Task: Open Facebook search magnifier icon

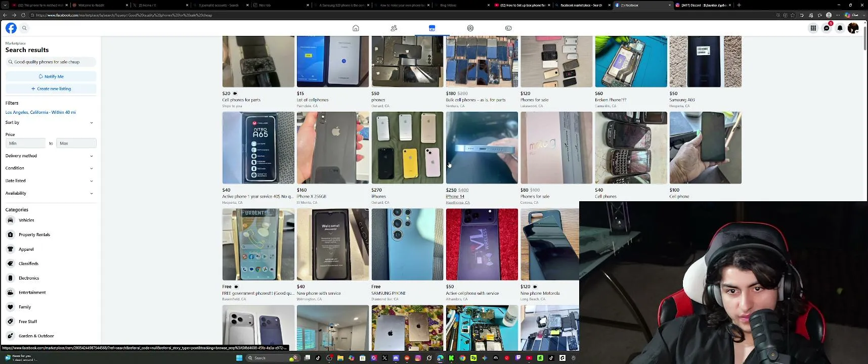Action: [24, 28]
